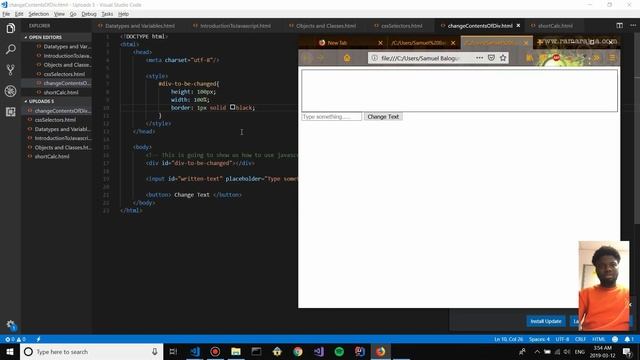Click CRLF in the status bar
This screenshot has height=360, width=640.
click(580, 339)
